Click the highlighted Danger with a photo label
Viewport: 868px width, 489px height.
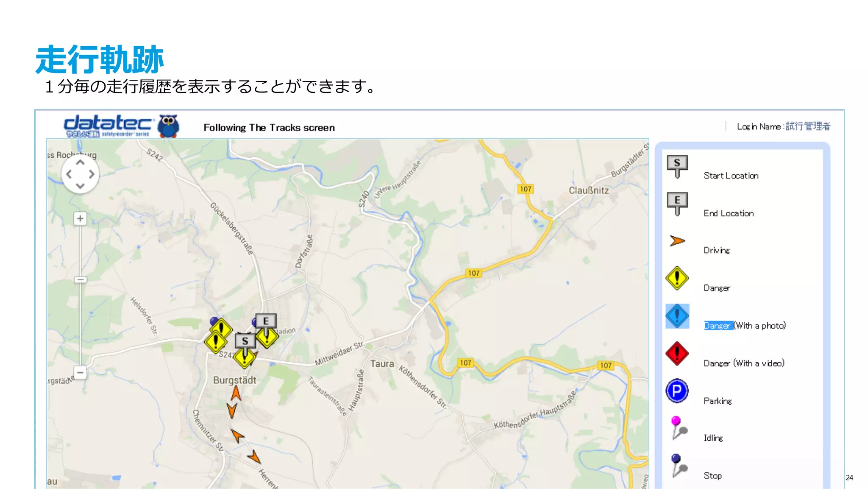(x=745, y=325)
